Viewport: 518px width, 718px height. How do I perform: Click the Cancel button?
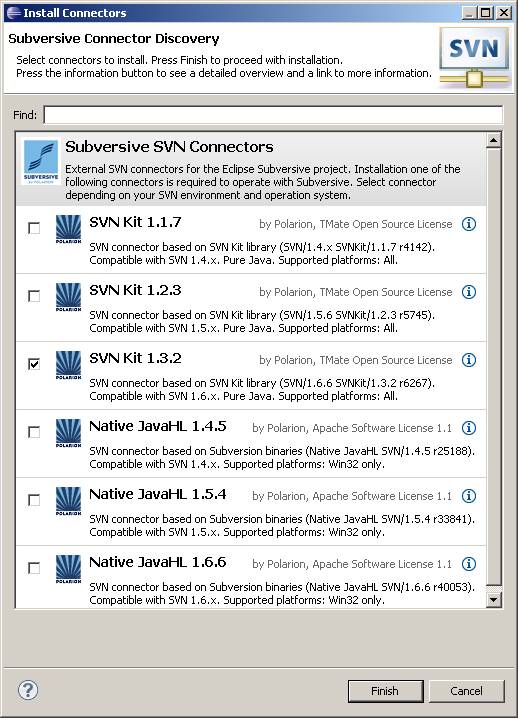tap(466, 691)
